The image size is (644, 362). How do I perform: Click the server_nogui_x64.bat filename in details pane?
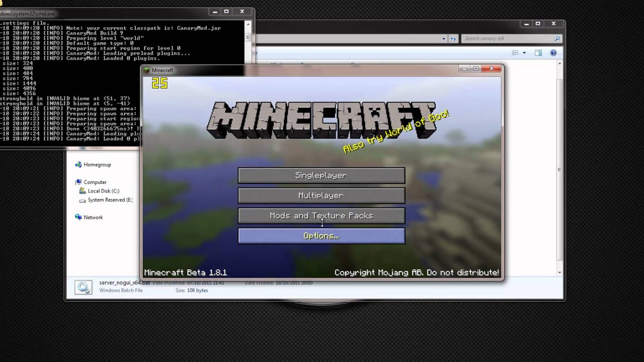[x=125, y=283]
